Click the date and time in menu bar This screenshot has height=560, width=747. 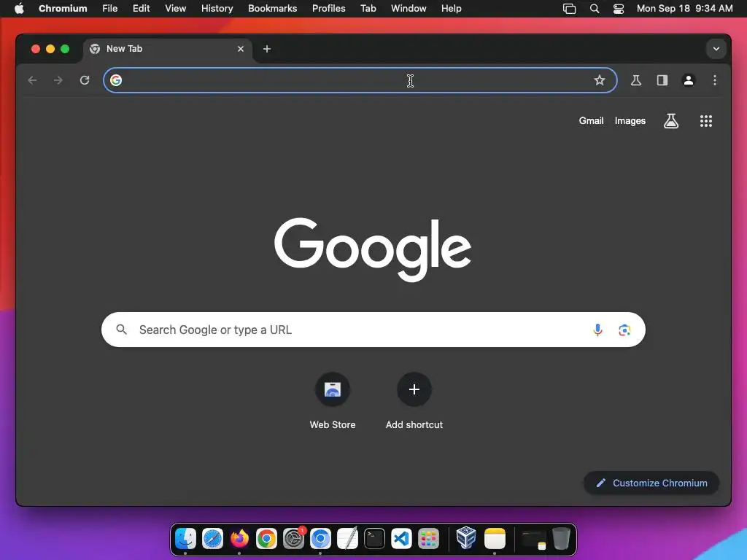coord(684,8)
